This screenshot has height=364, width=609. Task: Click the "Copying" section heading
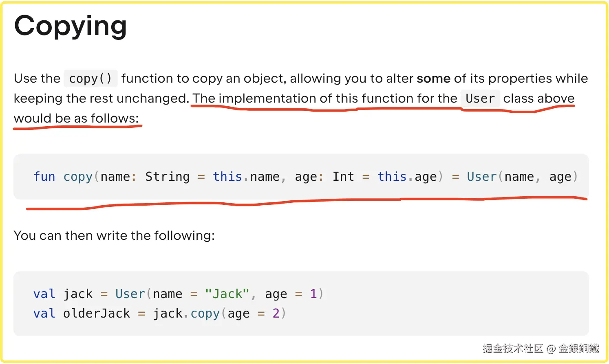coord(71,26)
